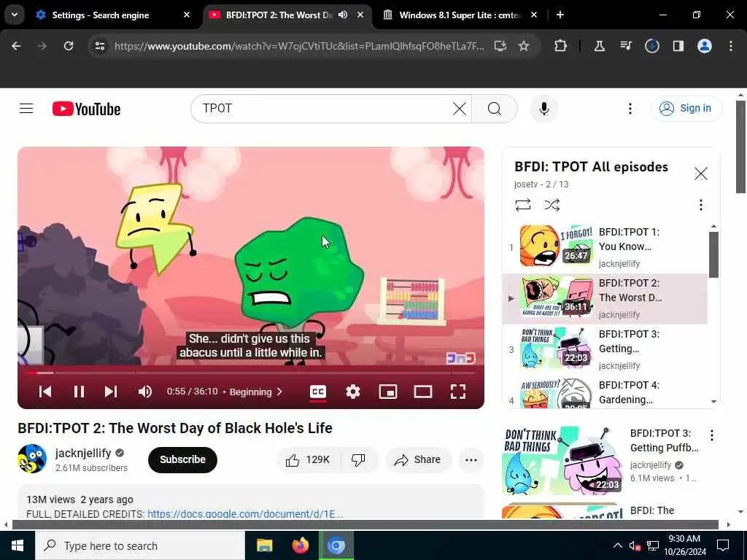Screen dimensions: 747x560
Task: Close the BFDI: TPOT All episodes panel
Action: point(700,174)
